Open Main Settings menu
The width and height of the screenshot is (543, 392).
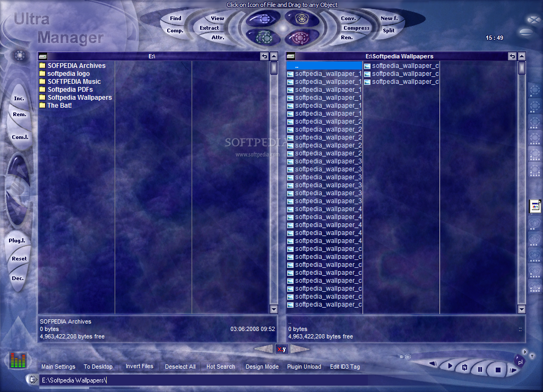click(58, 367)
